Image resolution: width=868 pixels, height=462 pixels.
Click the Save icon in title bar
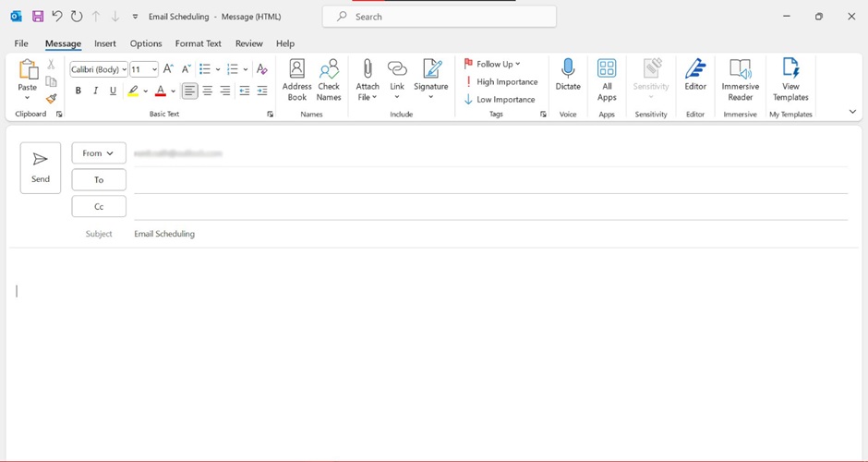(38, 17)
